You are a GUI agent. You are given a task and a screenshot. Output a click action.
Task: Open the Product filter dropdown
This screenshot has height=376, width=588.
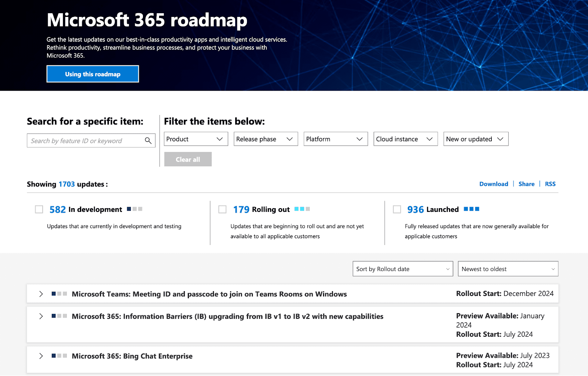coord(196,139)
